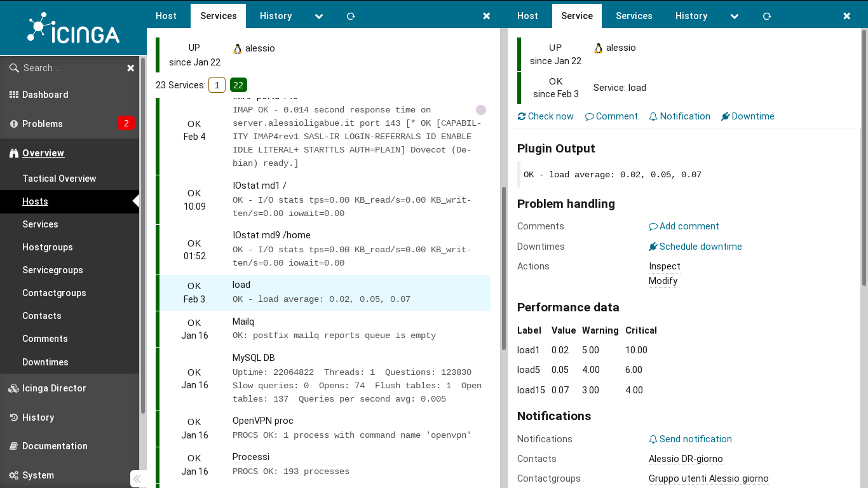Click the Send notification bell icon
The image size is (868, 488).
coord(653,439)
